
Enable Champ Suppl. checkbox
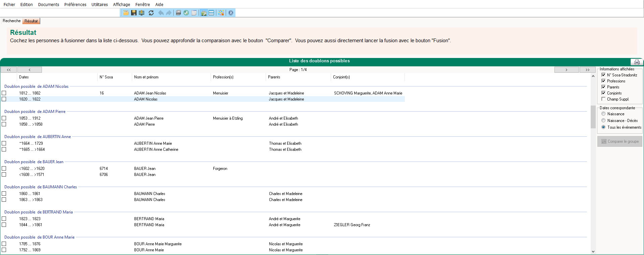coord(603,99)
